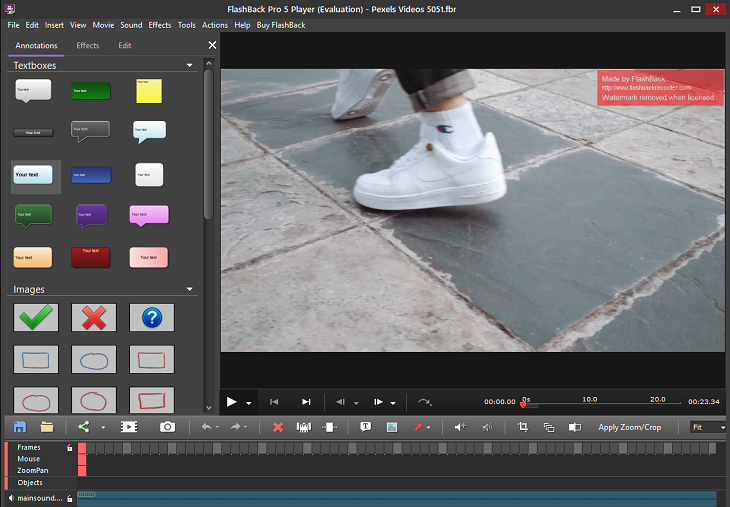Select the Objects timeline track
This screenshot has height=507, width=730.
click(x=30, y=483)
